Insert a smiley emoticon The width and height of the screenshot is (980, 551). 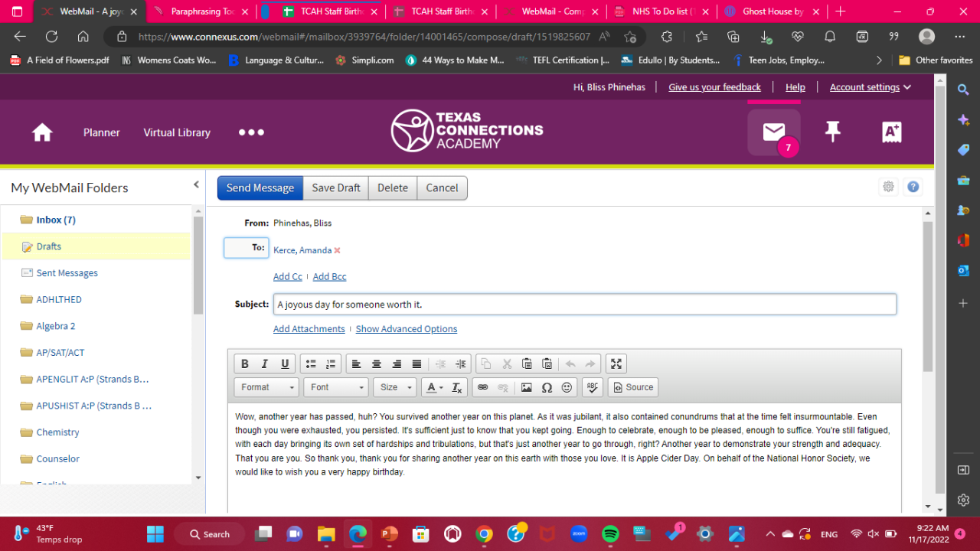(567, 387)
